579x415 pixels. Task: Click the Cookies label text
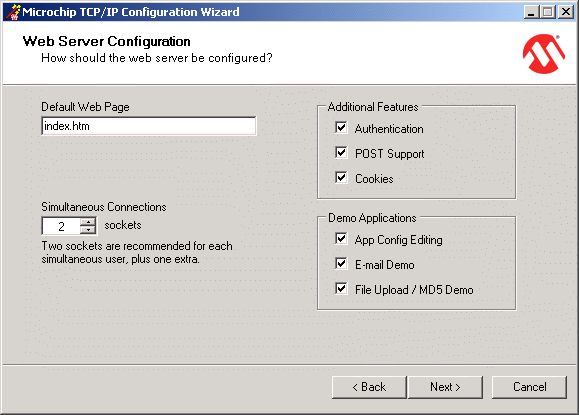(x=374, y=179)
